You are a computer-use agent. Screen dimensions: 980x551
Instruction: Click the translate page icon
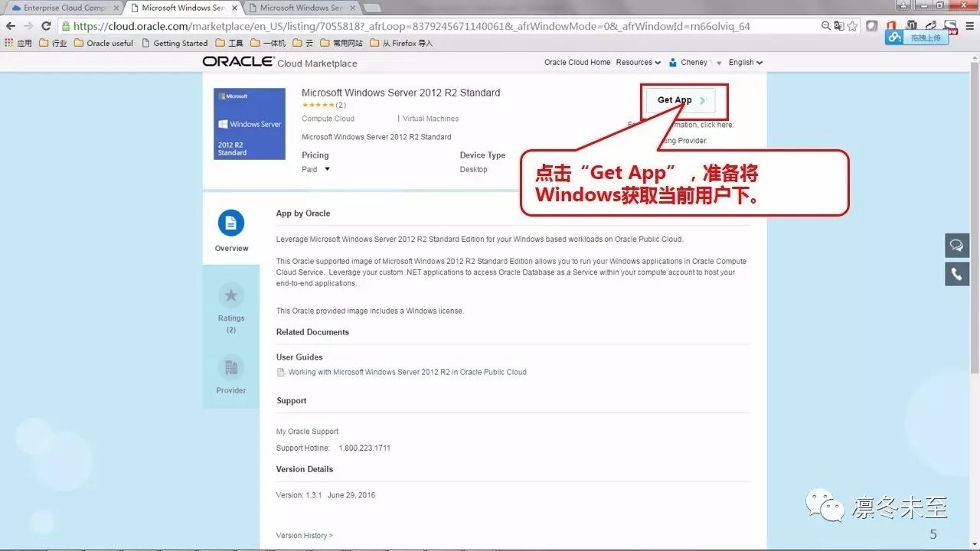(x=839, y=26)
